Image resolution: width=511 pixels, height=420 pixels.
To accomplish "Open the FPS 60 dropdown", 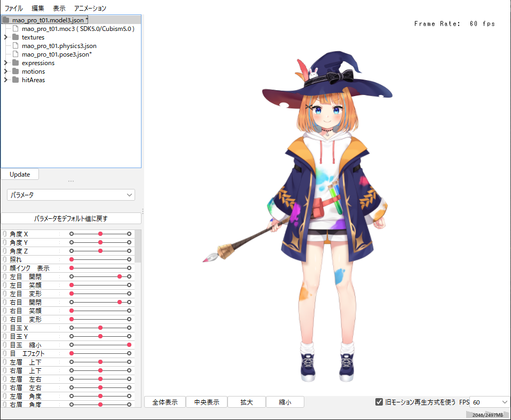I will (x=490, y=402).
